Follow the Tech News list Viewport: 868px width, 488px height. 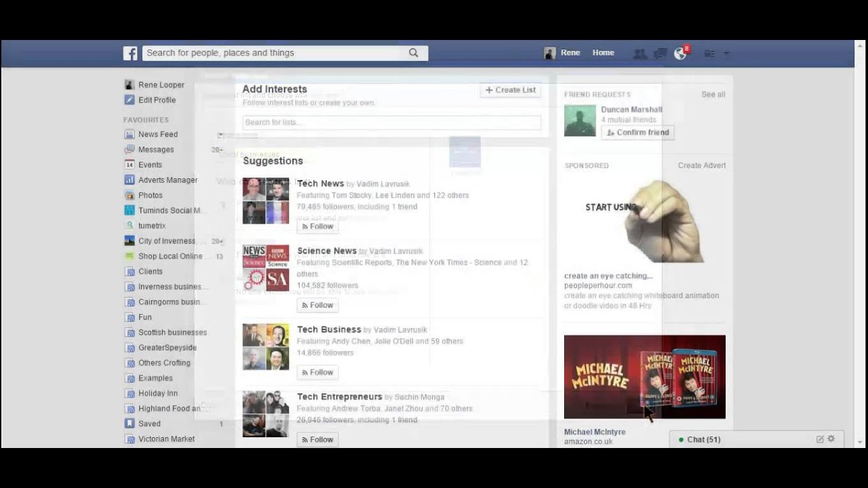(x=317, y=226)
